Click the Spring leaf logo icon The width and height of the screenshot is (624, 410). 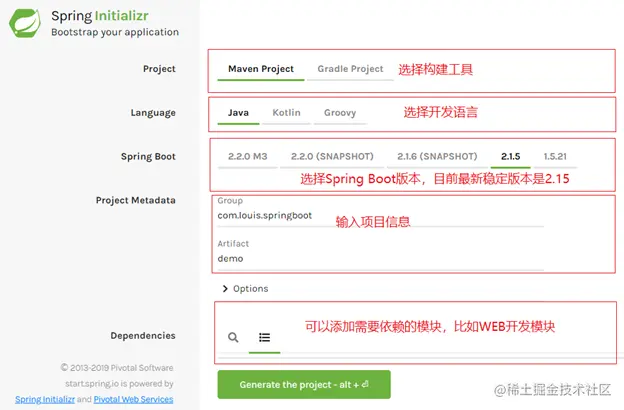(x=25, y=23)
